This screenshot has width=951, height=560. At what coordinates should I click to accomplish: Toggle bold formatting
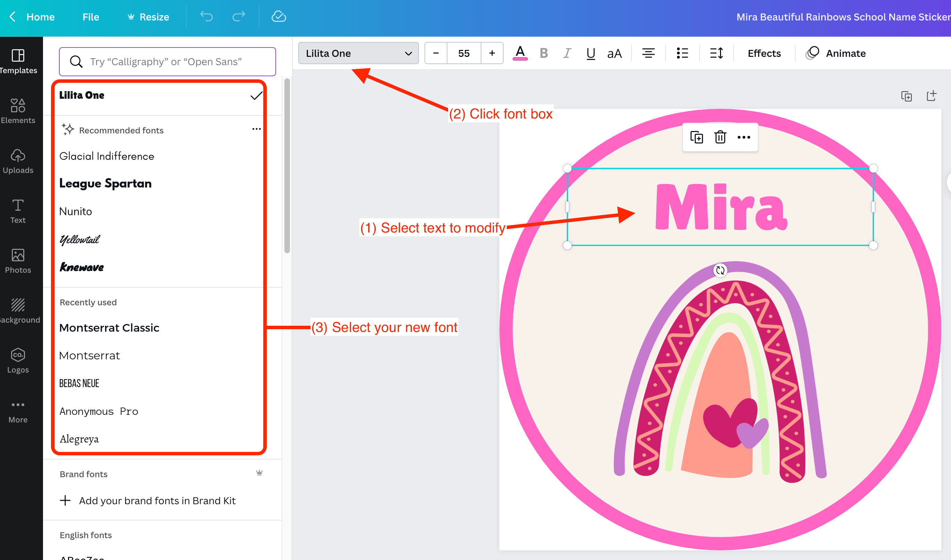(543, 53)
